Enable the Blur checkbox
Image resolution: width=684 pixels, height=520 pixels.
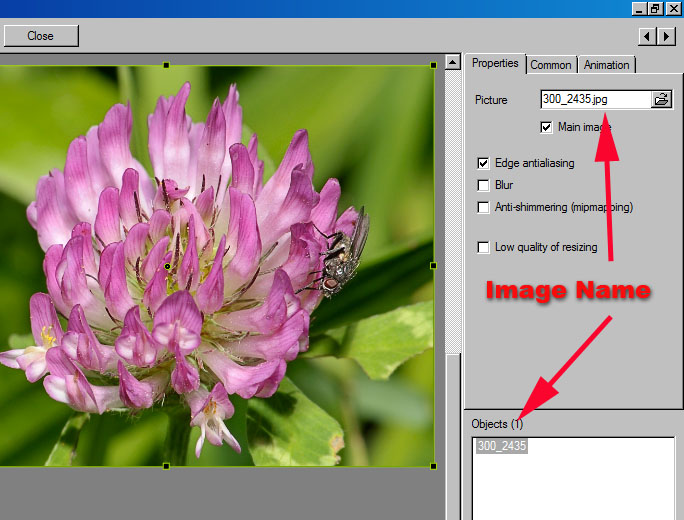click(x=484, y=185)
